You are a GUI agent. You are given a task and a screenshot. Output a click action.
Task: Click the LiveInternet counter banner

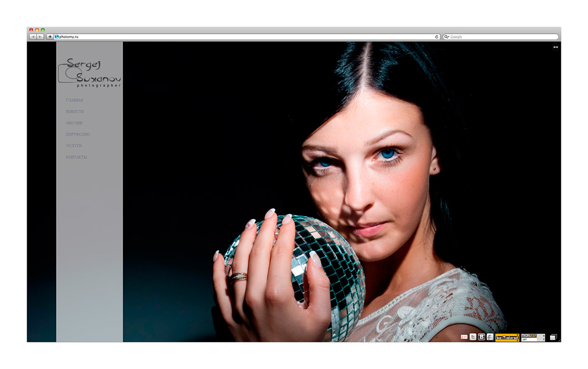tap(507, 337)
